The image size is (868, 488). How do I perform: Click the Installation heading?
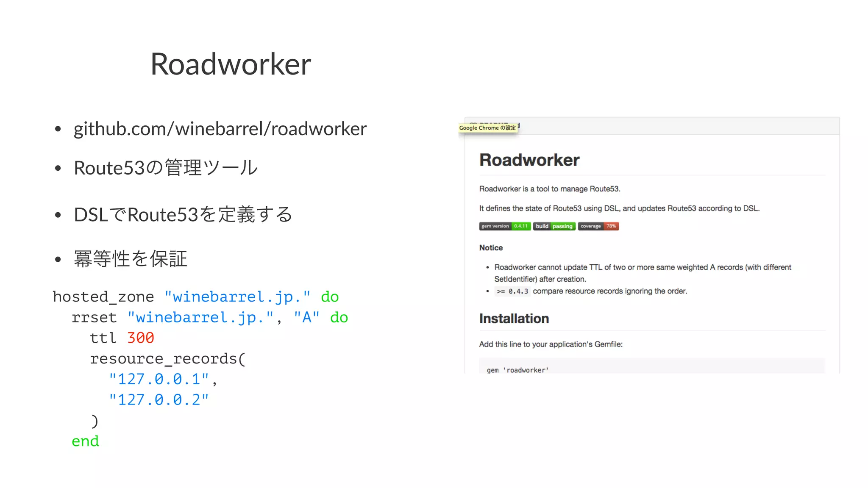pos(514,319)
